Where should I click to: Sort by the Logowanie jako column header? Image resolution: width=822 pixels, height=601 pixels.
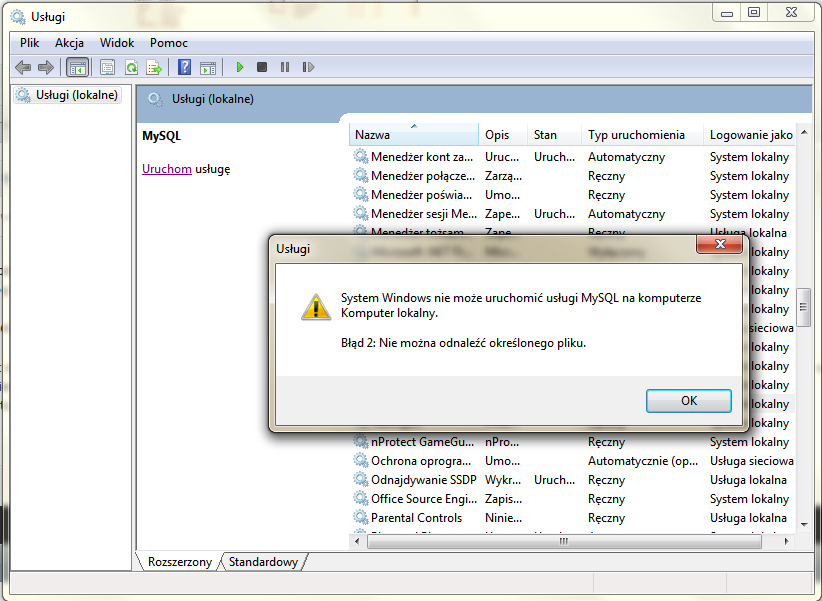click(750, 135)
